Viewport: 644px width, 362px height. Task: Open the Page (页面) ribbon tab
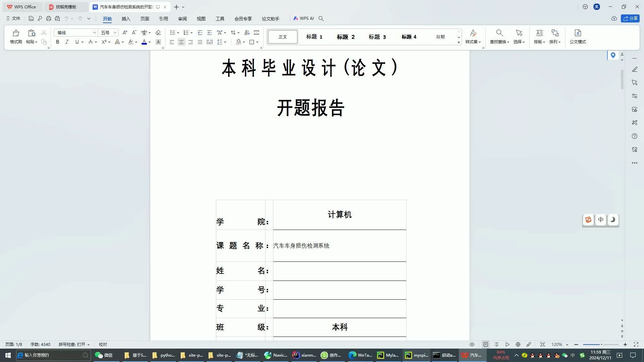(145, 19)
